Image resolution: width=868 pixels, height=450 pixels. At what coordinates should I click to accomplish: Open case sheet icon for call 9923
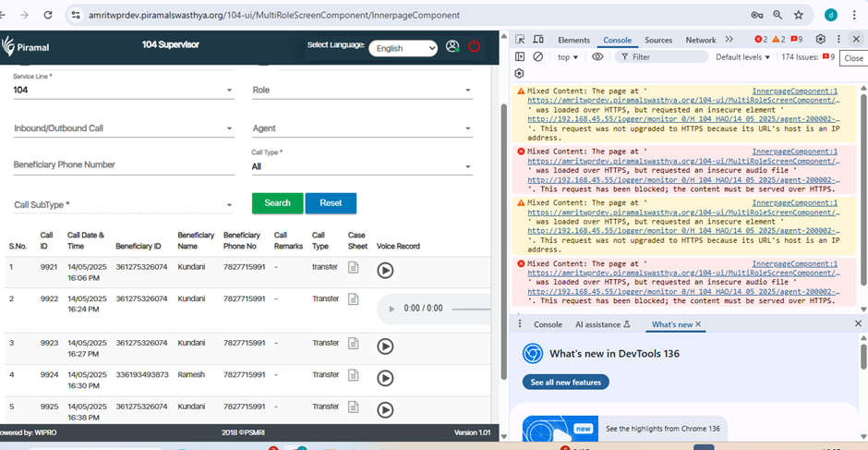click(353, 344)
